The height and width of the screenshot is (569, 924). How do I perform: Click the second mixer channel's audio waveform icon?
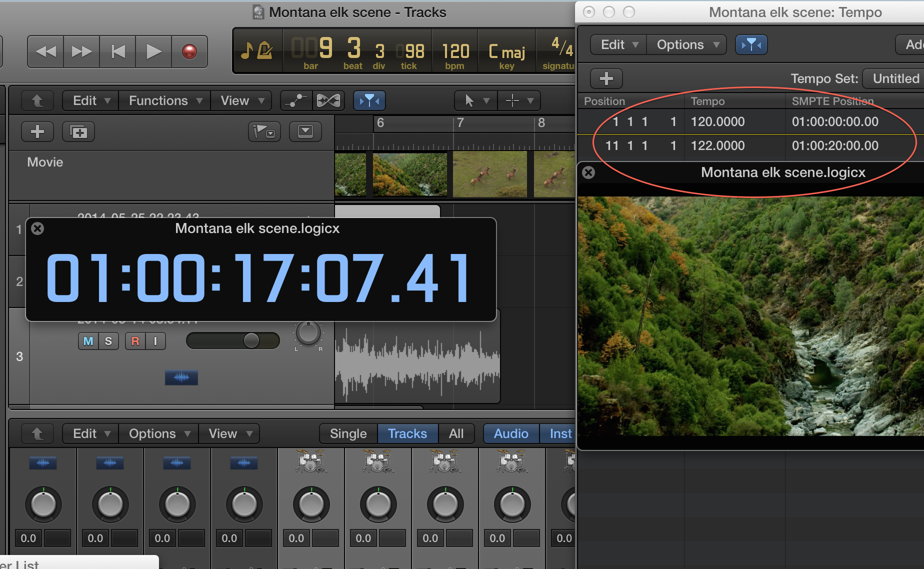point(110,463)
